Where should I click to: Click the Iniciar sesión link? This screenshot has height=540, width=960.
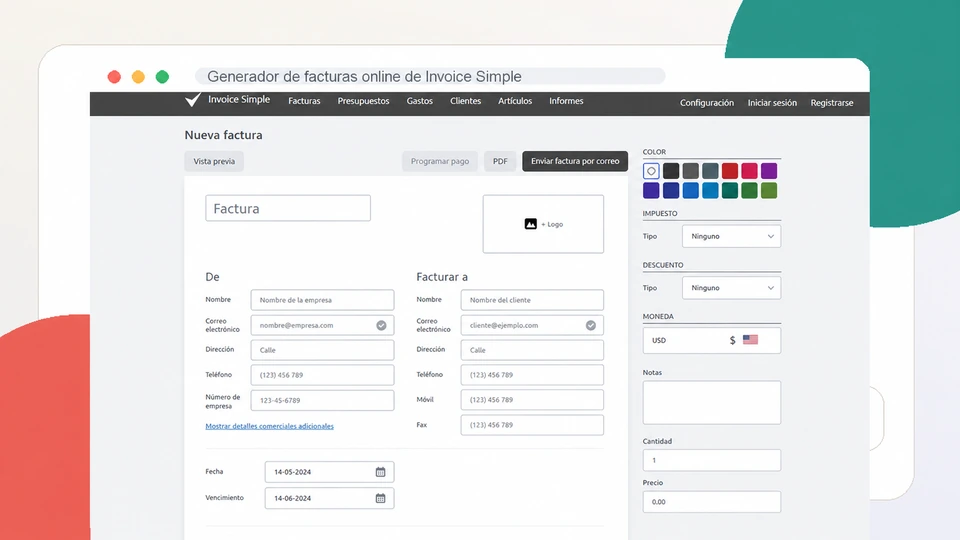(x=772, y=103)
